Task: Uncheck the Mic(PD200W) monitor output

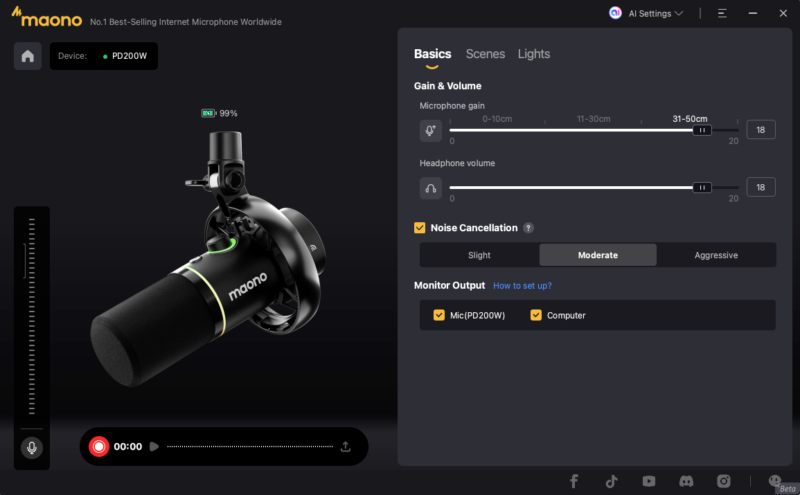Action: pyautogui.click(x=438, y=315)
